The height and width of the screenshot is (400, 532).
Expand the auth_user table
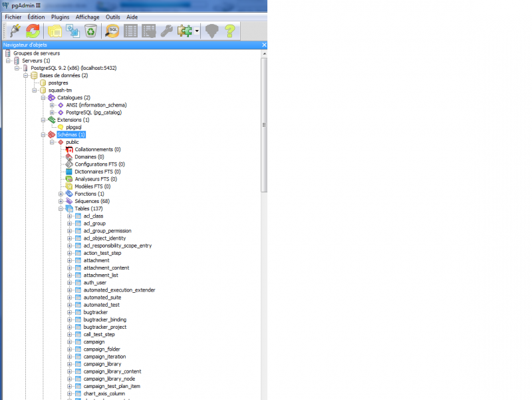(70, 283)
